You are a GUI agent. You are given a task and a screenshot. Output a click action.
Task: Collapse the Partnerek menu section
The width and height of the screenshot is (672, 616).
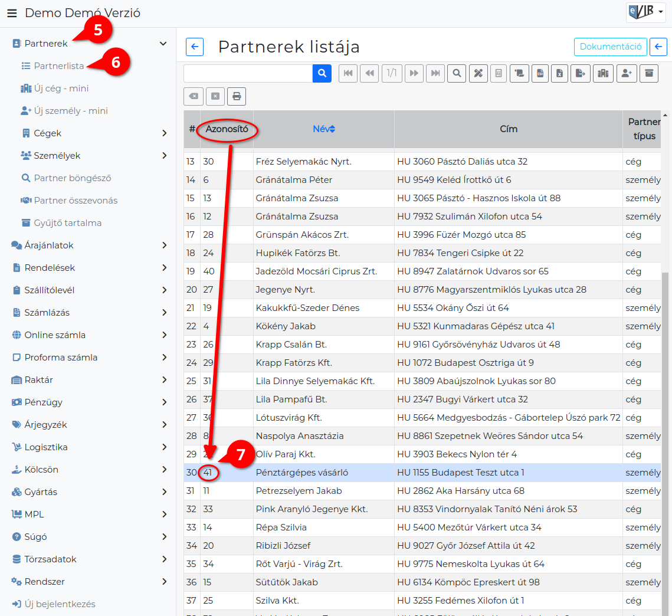(x=163, y=43)
